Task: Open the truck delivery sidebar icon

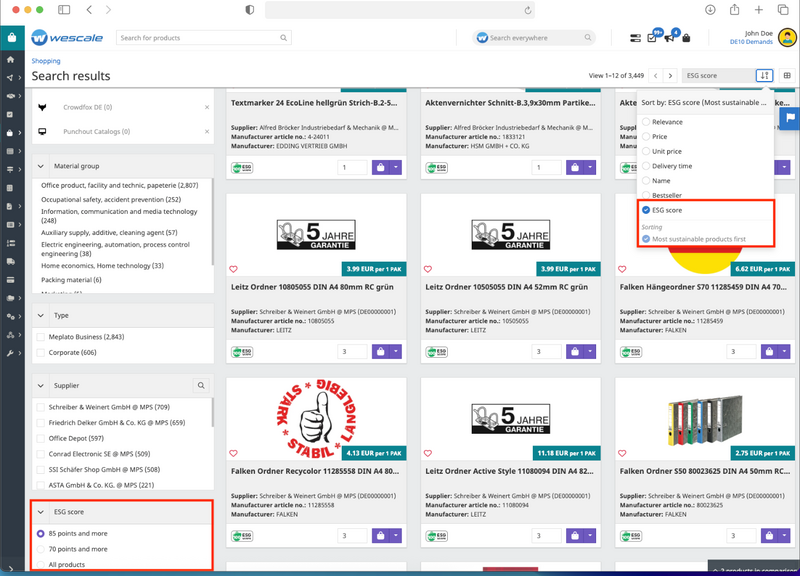Action: click(x=10, y=261)
